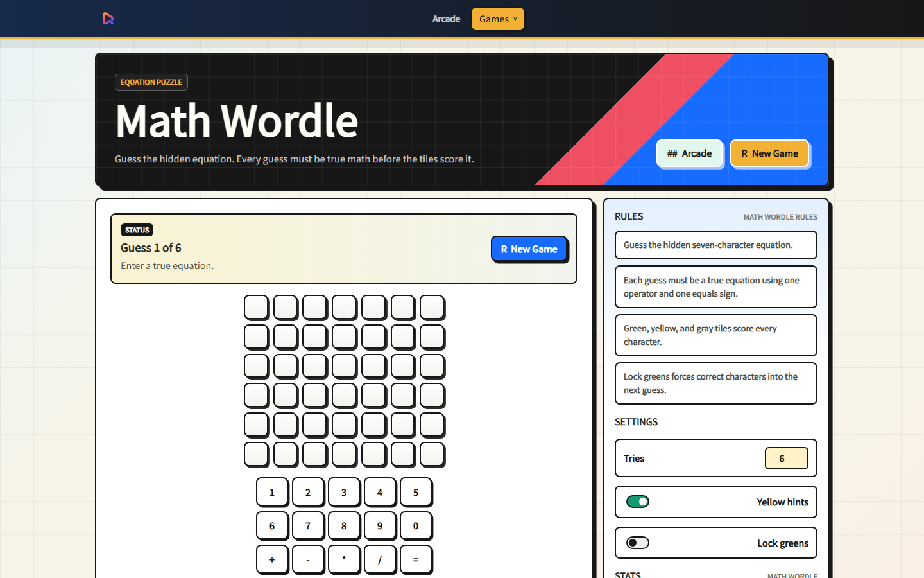Open the Arcade nav link
This screenshot has width=924, height=578.
tap(446, 19)
